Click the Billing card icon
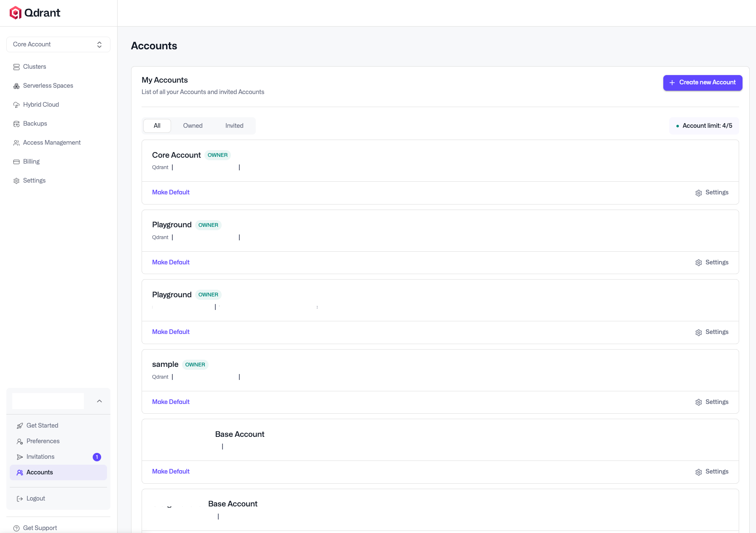 point(16,162)
